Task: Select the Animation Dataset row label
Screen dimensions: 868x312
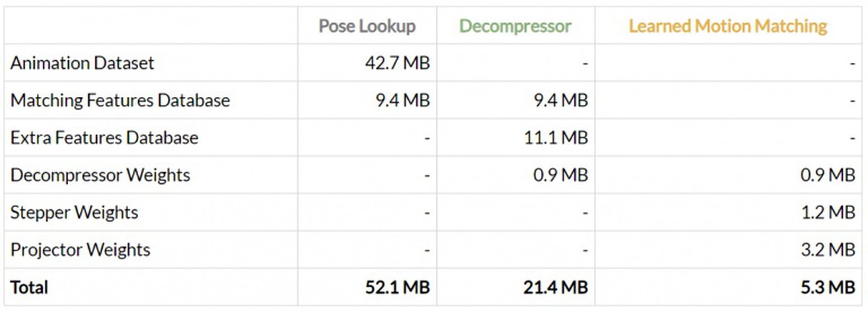Action: pyautogui.click(x=82, y=63)
